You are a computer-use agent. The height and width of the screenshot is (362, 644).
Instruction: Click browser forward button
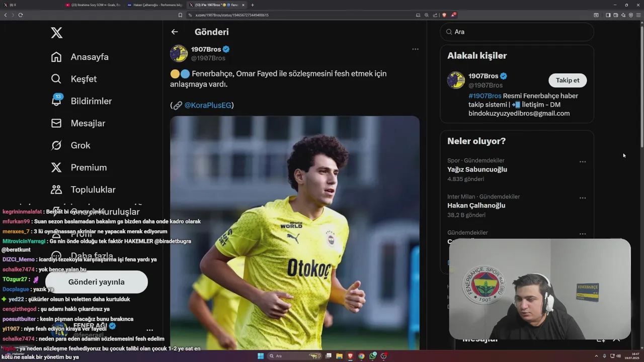pyautogui.click(x=13, y=15)
